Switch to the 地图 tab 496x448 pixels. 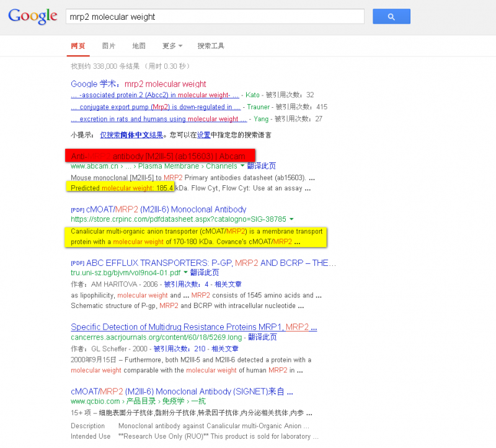[x=139, y=46]
